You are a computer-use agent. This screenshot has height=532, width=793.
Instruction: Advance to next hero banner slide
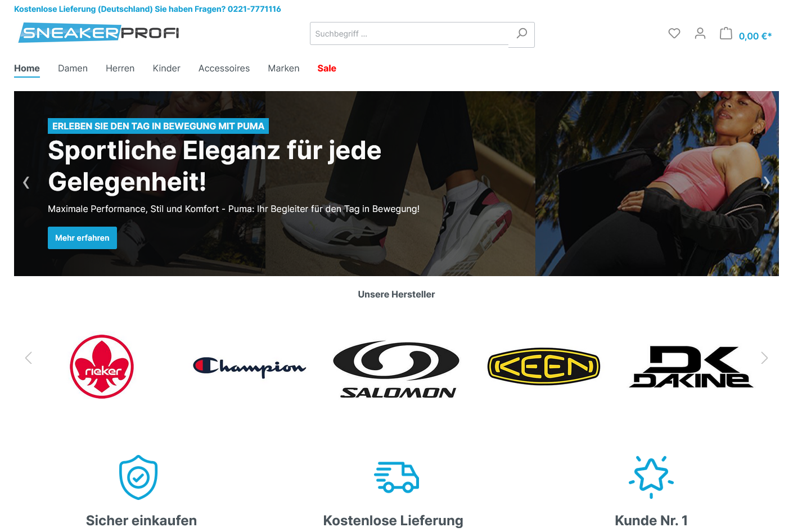[766, 182]
